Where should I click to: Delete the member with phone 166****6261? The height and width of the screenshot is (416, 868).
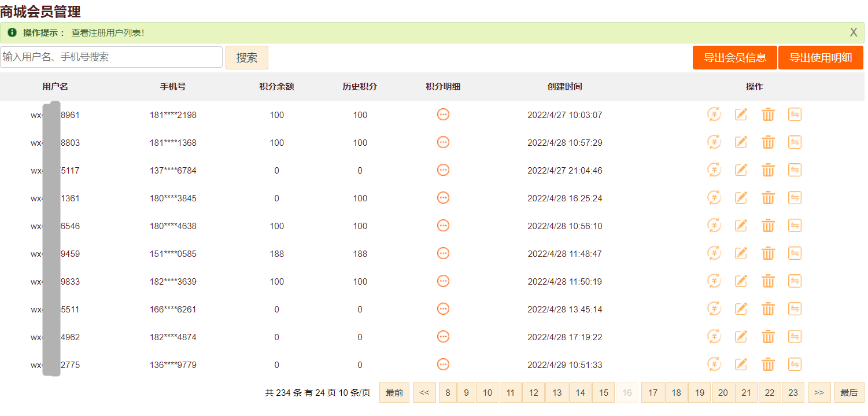[768, 309]
